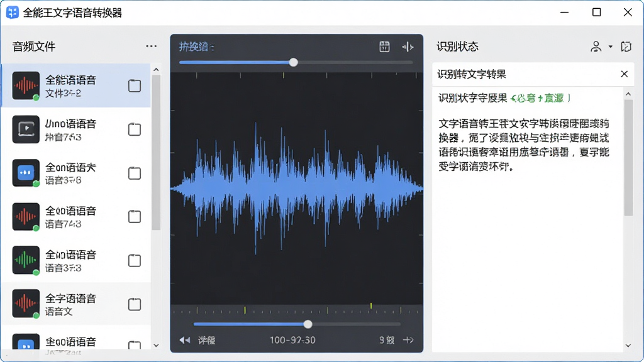Click the top progress slider handle
This screenshot has height=362, width=644.
coord(293,62)
